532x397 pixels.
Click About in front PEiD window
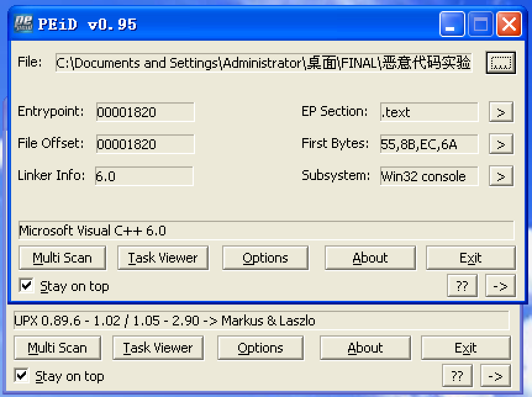tap(370, 258)
